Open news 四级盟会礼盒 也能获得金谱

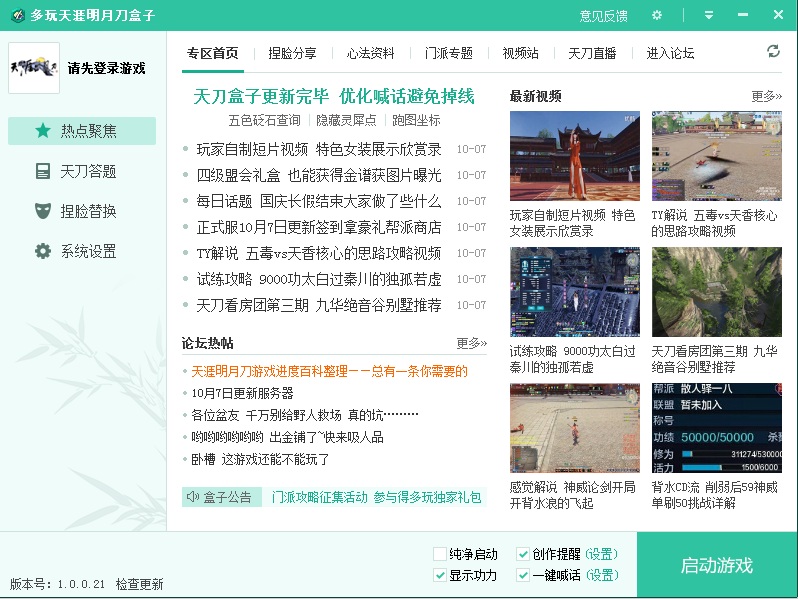coord(319,175)
